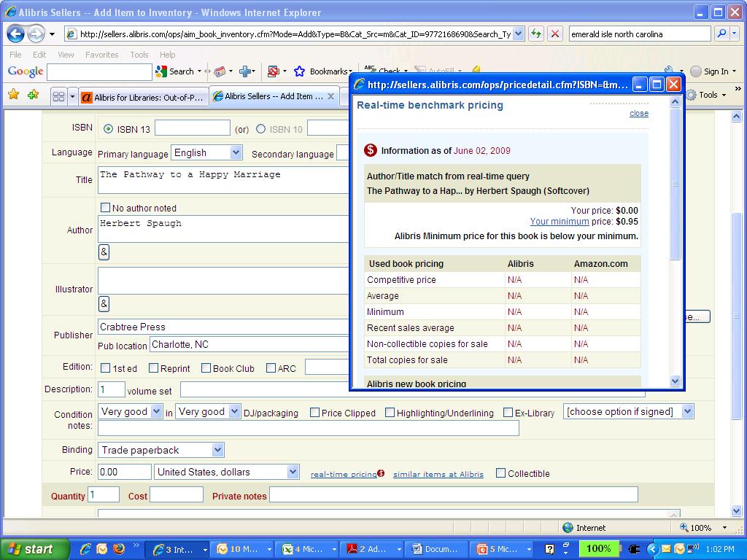Check the ARC checkbox
This screenshot has height=560, width=747.
271,368
